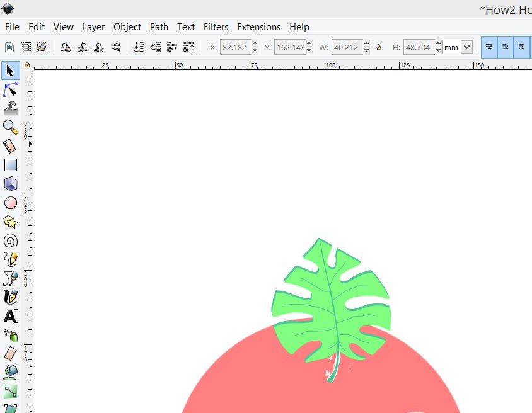
Task: Click the Raise selection to top button
Action: coord(188,47)
